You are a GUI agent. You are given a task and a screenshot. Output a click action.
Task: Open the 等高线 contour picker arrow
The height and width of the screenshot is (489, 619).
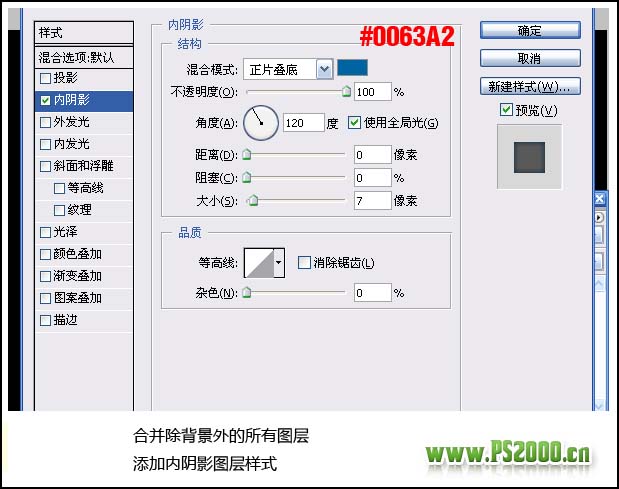pyautogui.click(x=279, y=263)
